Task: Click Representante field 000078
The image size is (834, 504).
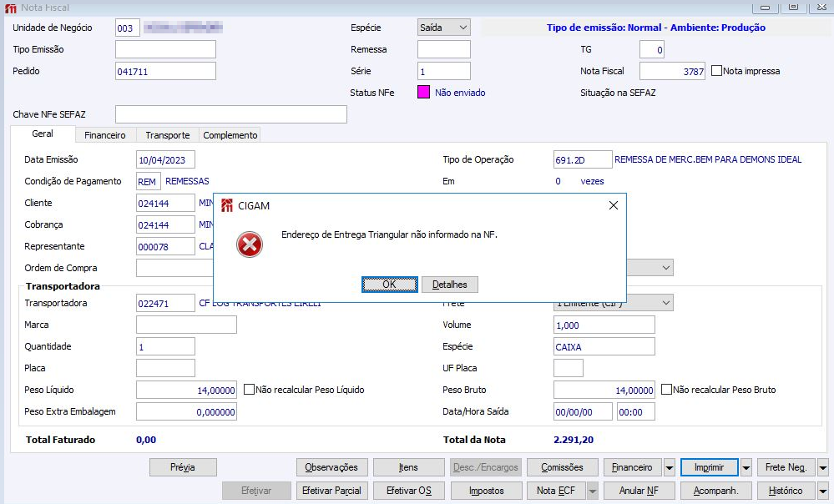Action: [x=165, y=247]
